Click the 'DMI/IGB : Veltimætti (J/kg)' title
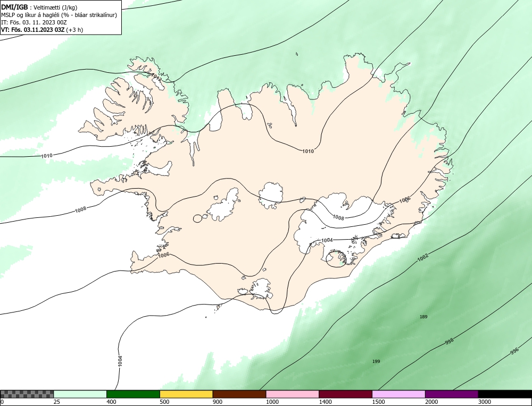This screenshot has height=406, width=532. click(x=39, y=7)
